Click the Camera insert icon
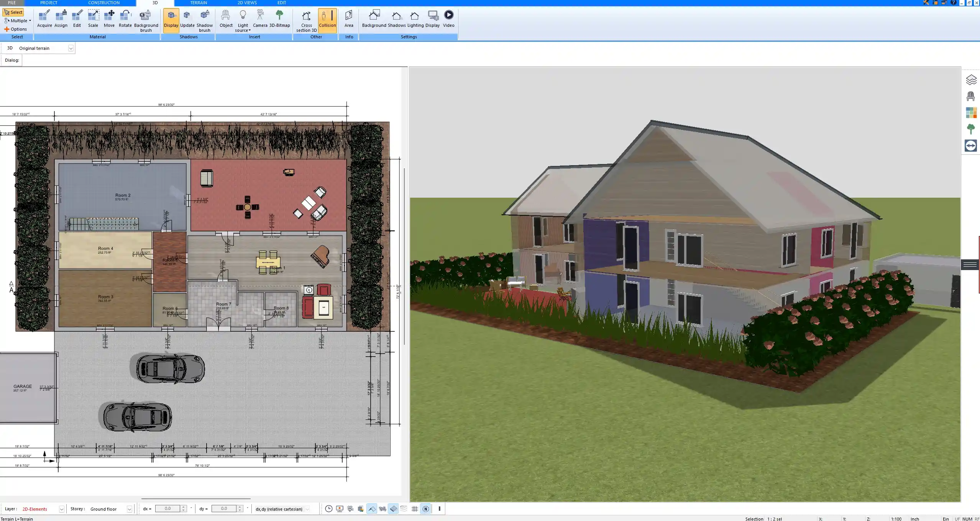The width and height of the screenshot is (980, 521). [x=260, y=19]
